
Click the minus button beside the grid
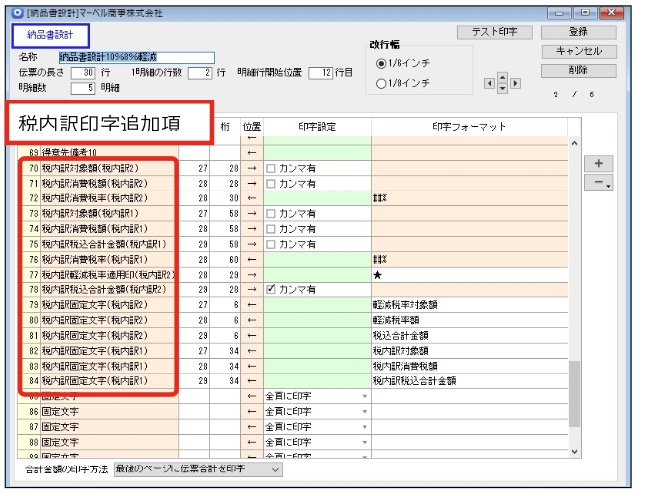click(x=598, y=183)
